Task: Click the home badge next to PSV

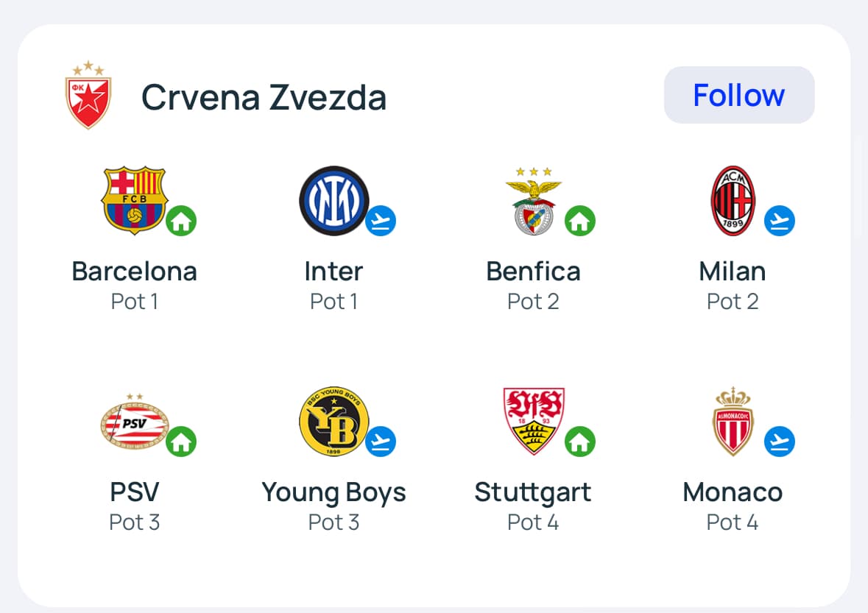Action: click(x=181, y=442)
